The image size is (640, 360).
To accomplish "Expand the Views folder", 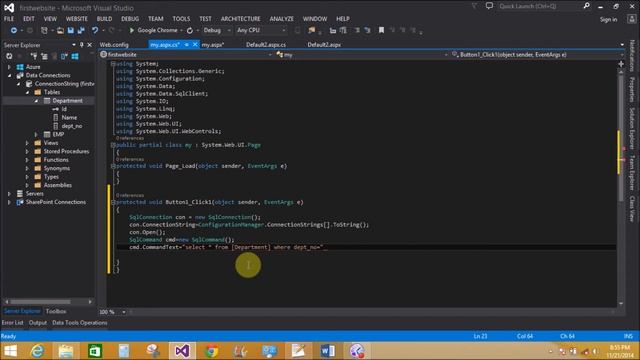I will pyautogui.click(x=27, y=143).
